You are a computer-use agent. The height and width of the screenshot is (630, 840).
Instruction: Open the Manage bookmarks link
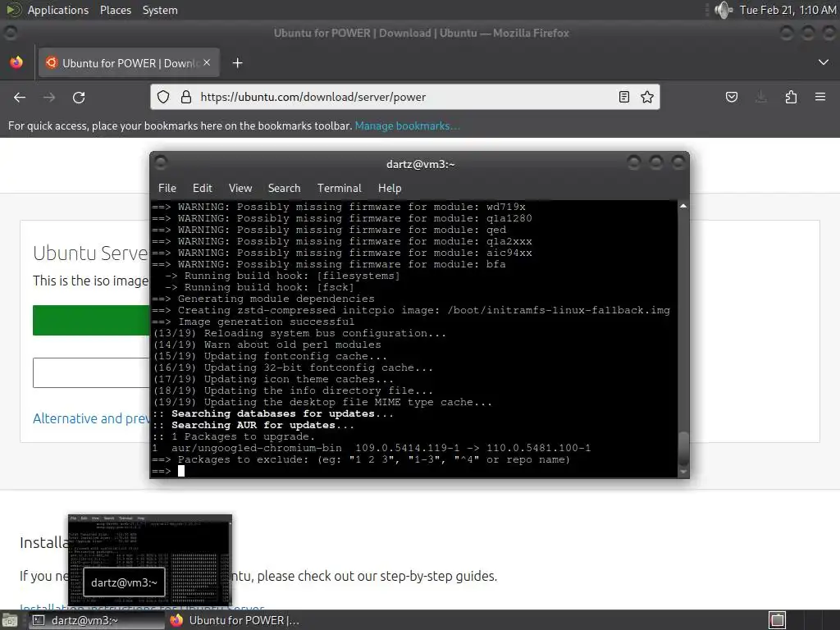407,126
